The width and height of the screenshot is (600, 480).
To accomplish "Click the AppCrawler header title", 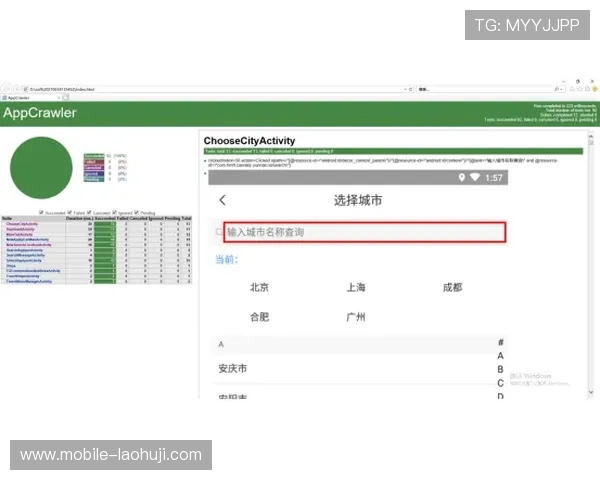I will point(39,113).
